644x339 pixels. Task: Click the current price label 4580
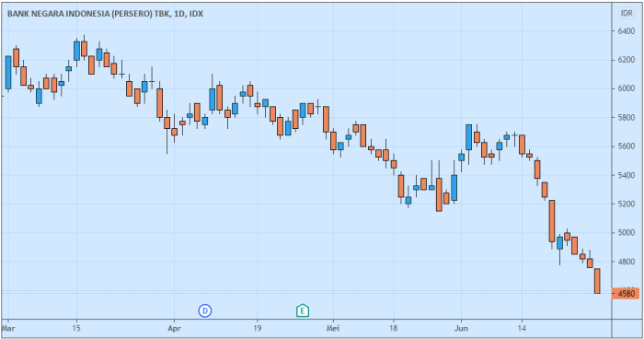click(x=626, y=294)
